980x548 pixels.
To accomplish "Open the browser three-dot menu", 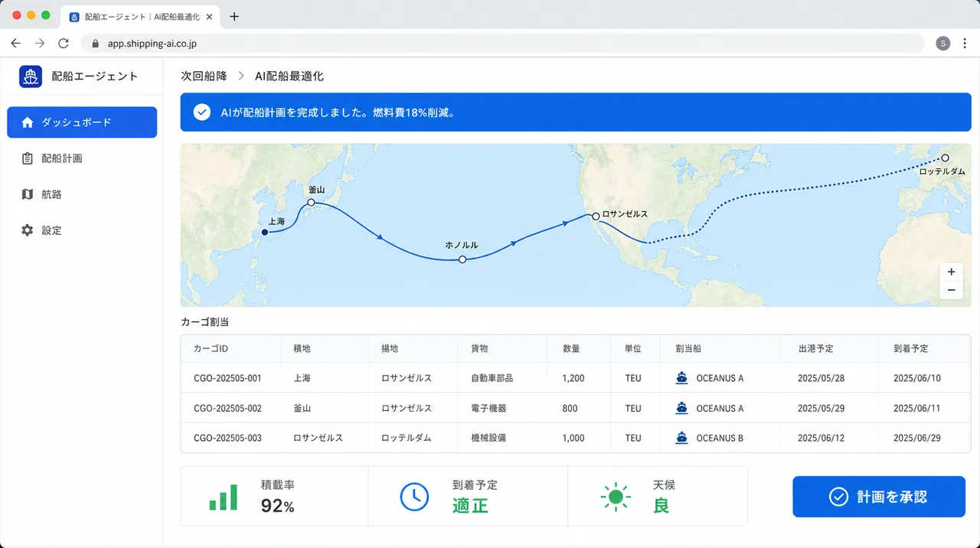I will 965,44.
